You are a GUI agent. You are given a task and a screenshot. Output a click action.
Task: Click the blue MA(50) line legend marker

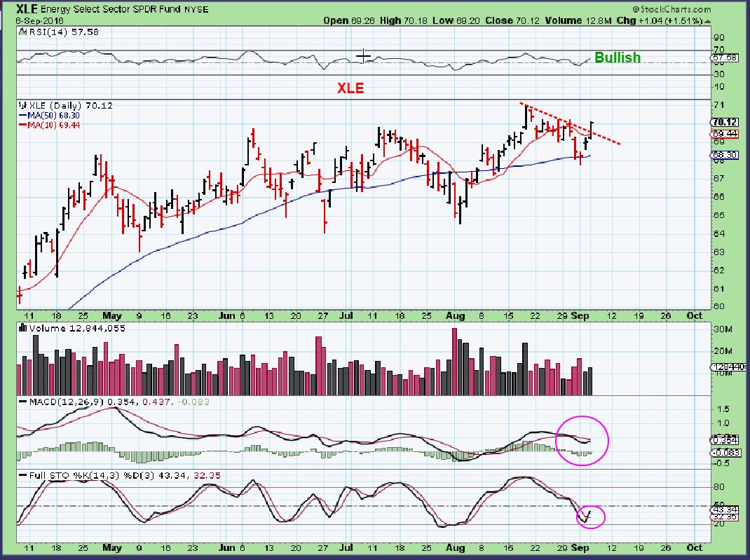pyautogui.click(x=23, y=115)
